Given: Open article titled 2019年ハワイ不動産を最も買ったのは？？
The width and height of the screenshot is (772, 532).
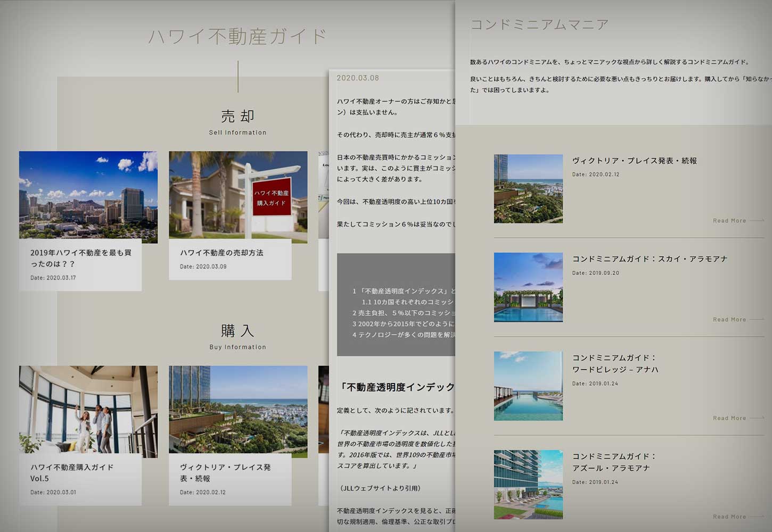Looking at the screenshot, I should tap(80, 258).
